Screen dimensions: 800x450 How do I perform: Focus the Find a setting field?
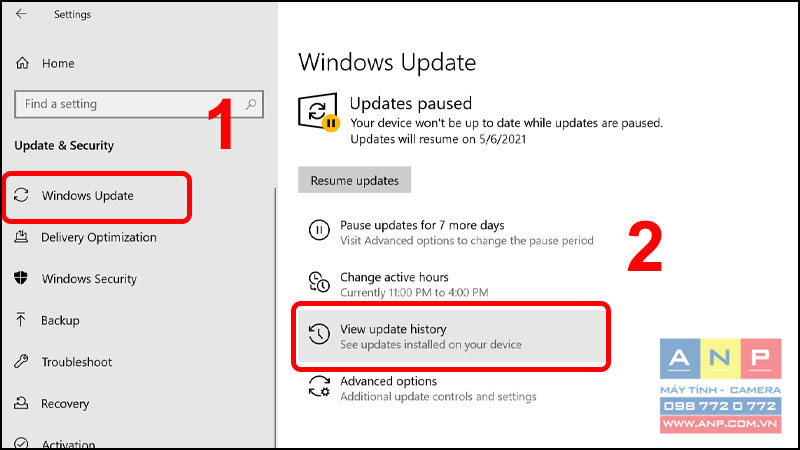139,104
